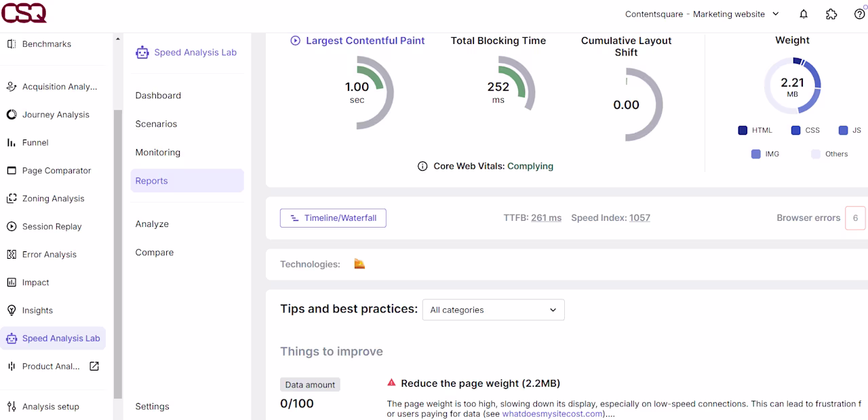Click the TTFB 261 ms value
Image resolution: width=868 pixels, height=420 pixels.
[546, 218]
